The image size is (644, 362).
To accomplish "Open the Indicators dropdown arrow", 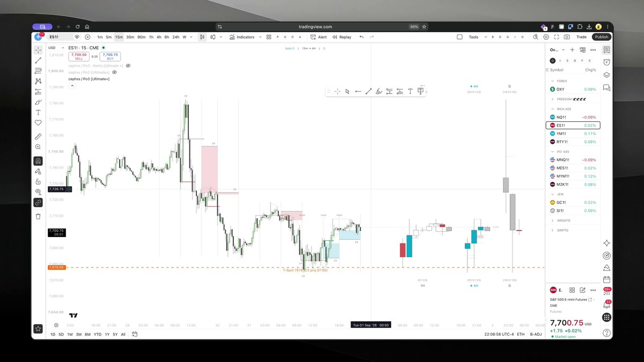I will (260, 37).
